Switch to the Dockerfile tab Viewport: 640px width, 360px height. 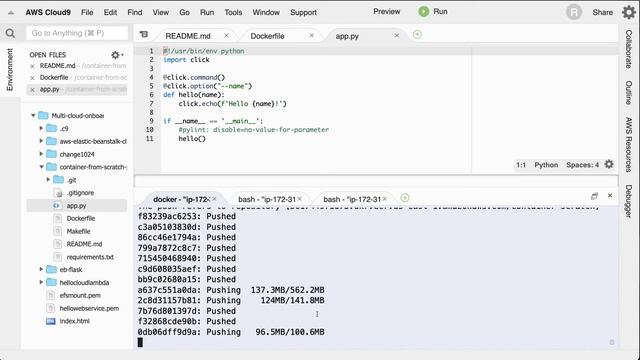click(x=267, y=36)
